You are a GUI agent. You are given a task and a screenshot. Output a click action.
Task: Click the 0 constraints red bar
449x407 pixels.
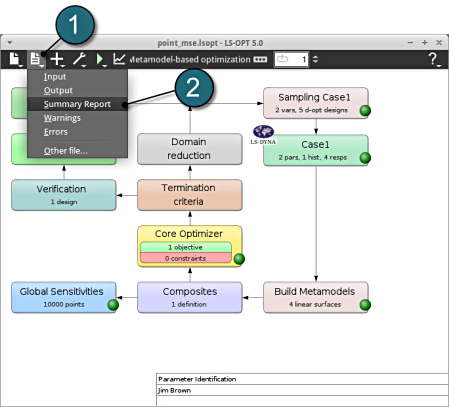(x=186, y=258)
